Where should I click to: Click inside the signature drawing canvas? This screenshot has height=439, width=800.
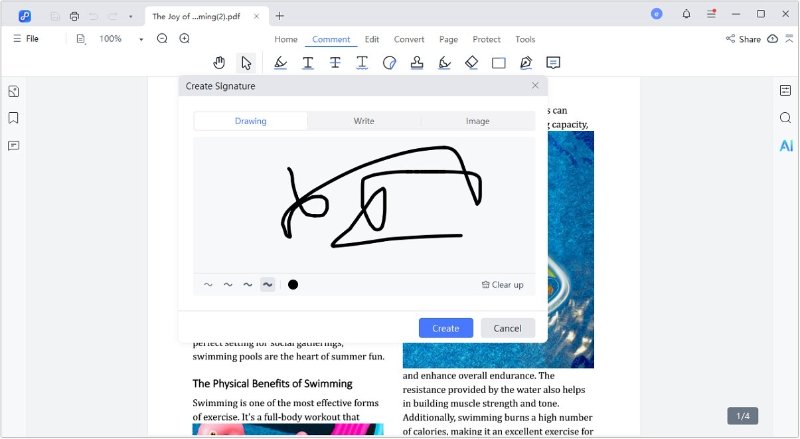364,205
